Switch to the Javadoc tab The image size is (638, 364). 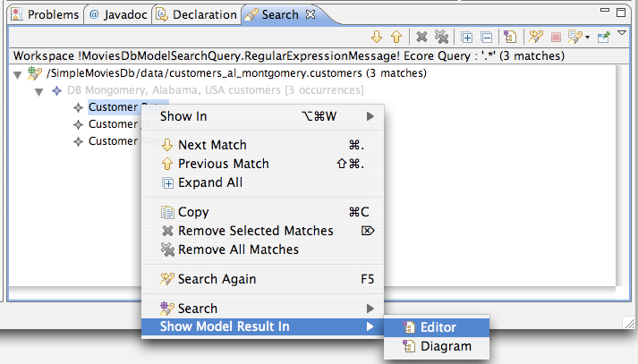point(118,14)
